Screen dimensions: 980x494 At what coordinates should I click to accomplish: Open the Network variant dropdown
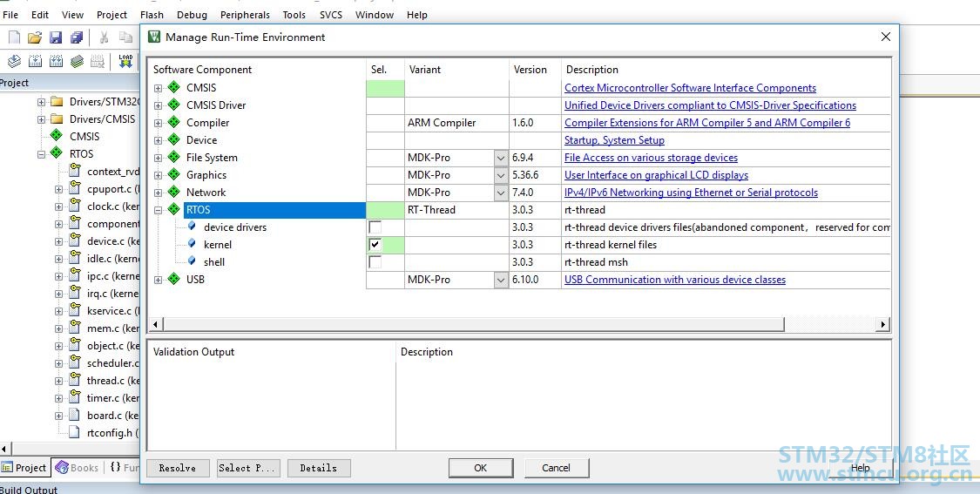click(501, 193)
